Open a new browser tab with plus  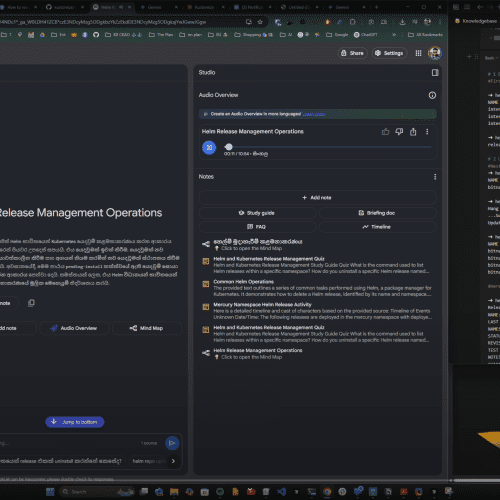(x=376, y=7)
